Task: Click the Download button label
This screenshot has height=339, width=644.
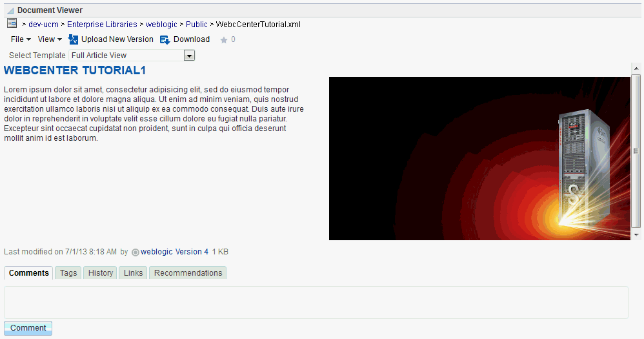Action: click(192, 39)
